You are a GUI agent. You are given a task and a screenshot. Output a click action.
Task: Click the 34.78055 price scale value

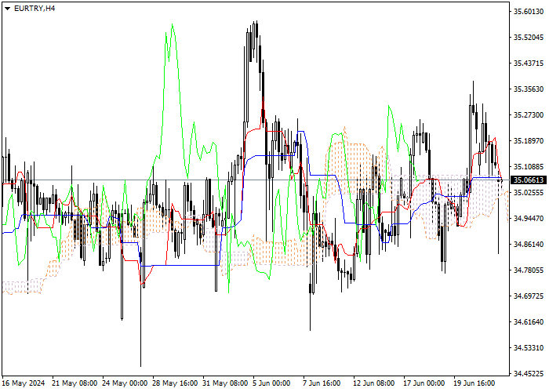[529, 270]
